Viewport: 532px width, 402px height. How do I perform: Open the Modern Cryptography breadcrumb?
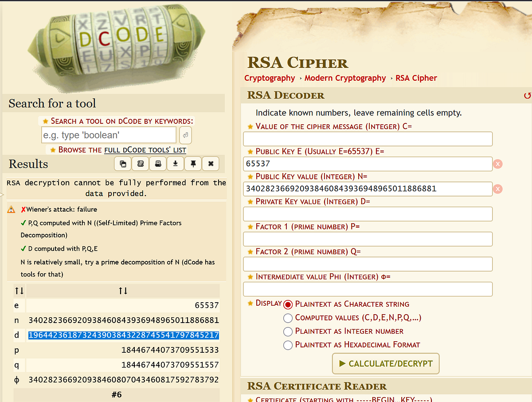pyautogui.click(x=345, y=78)
